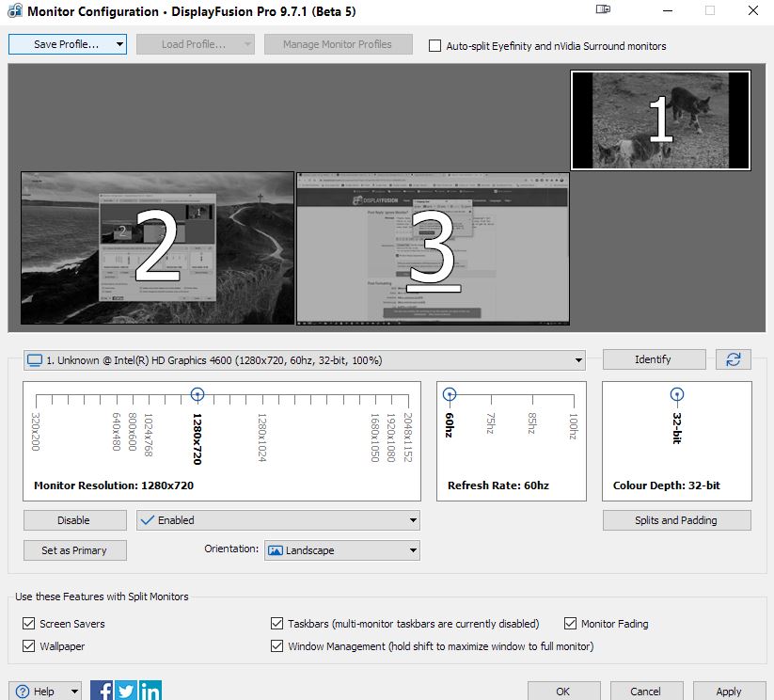Toggle the Monitor Fading checkbox
The image size is (774, 700).
[571, 624]
